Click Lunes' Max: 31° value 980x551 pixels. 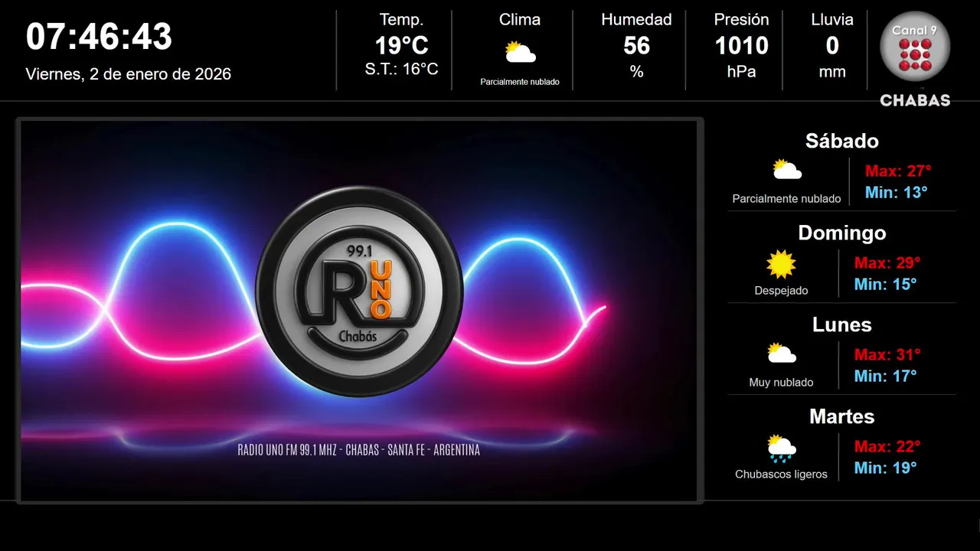point(887,354)
